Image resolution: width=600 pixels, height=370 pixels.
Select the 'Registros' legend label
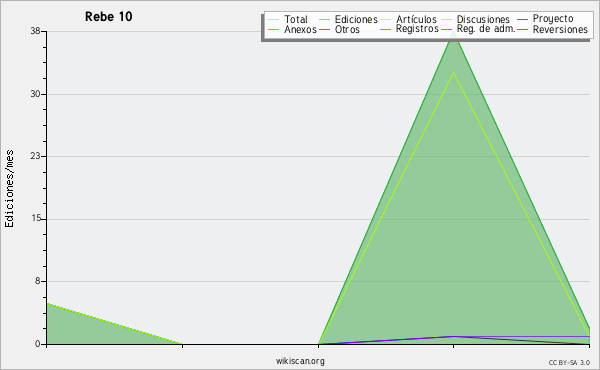coord(417,29)
